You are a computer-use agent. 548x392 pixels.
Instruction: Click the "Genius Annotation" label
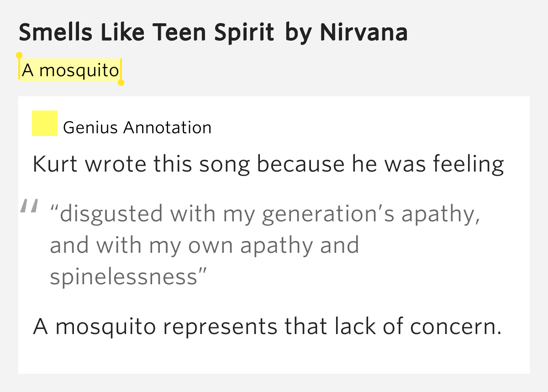[x=137, y=127]
